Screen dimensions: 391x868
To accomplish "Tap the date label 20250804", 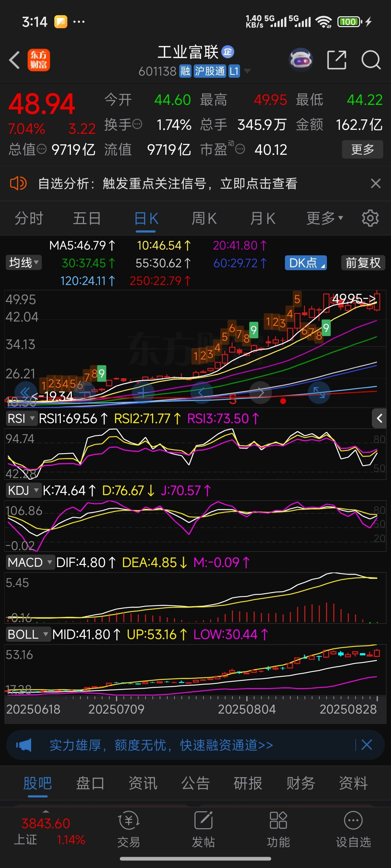I will pyautogui.click(x=247, y=709).
